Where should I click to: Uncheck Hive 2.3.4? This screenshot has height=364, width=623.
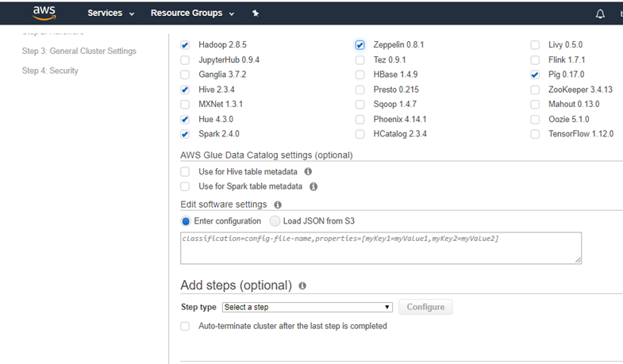[185, 90]
